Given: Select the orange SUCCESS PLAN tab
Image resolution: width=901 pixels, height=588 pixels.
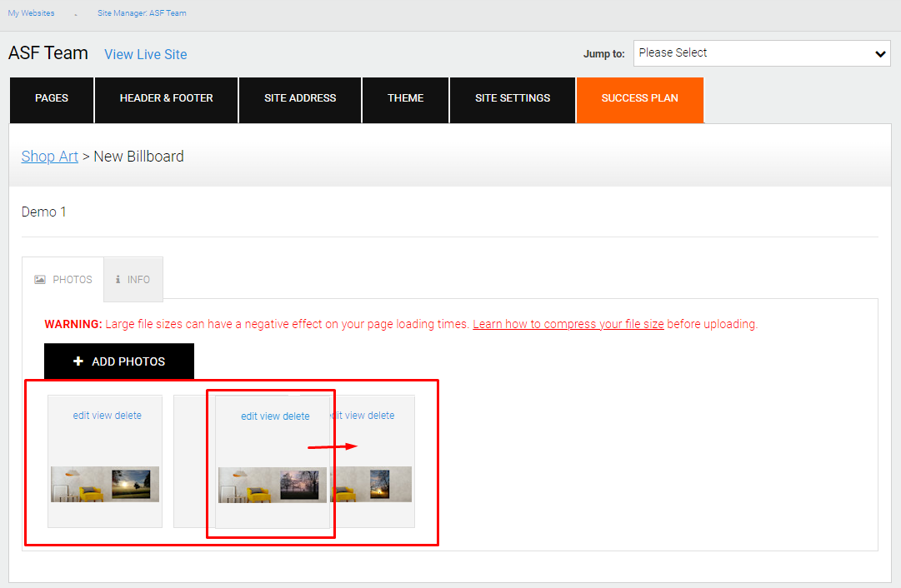Looking at the screenshot, I should 640,100.
